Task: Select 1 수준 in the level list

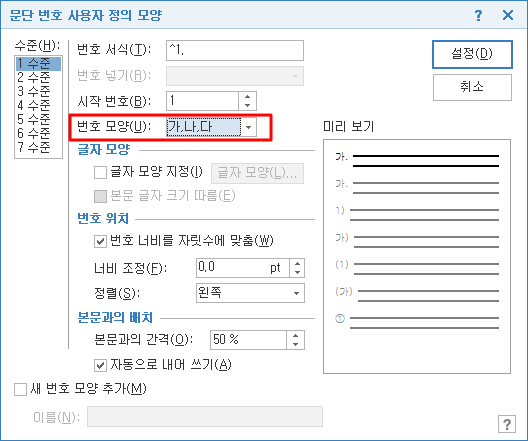Action: tap(38, 64)
